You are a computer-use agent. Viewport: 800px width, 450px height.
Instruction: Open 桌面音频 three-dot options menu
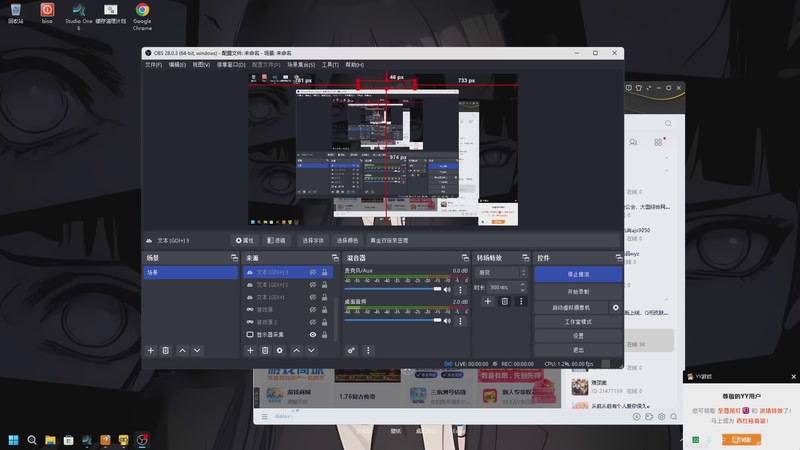pos(460,321)
